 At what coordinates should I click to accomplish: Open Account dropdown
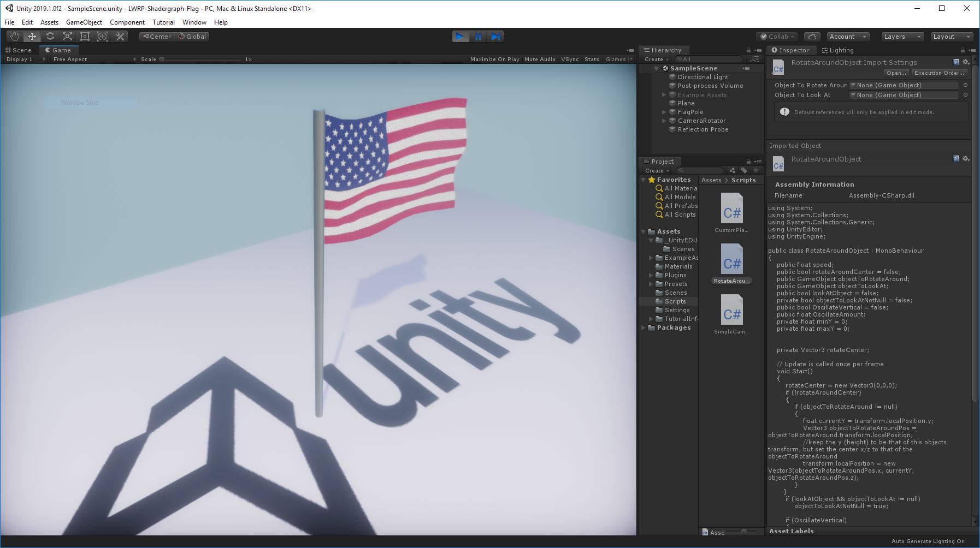coord(848,37)
